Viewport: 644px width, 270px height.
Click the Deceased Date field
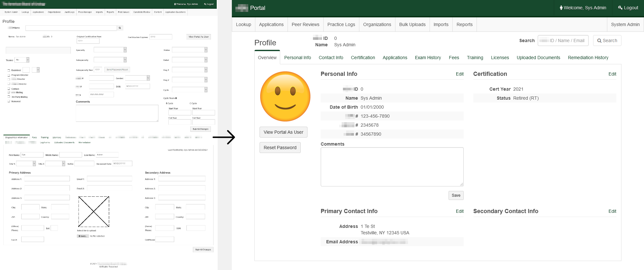tap(122, 163)
